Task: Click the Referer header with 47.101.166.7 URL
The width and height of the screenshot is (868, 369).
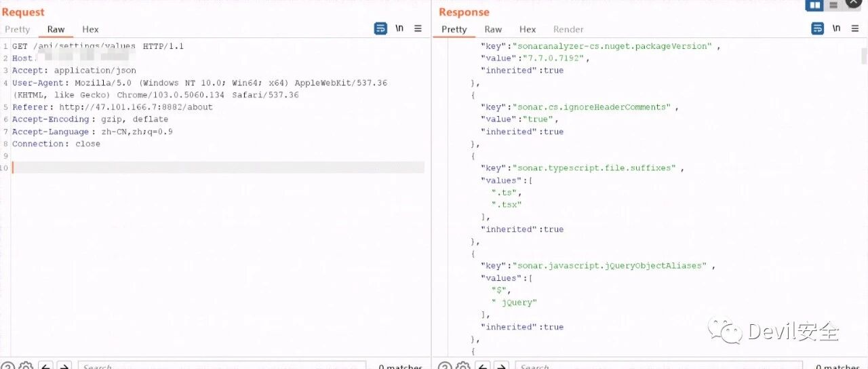Action: pos(112,107)
